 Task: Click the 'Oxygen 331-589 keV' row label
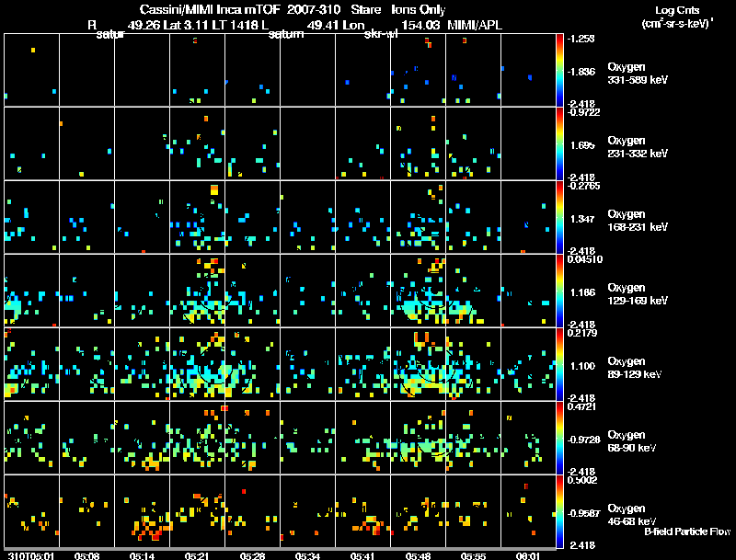pyautogui.click(x=638, y=74)
